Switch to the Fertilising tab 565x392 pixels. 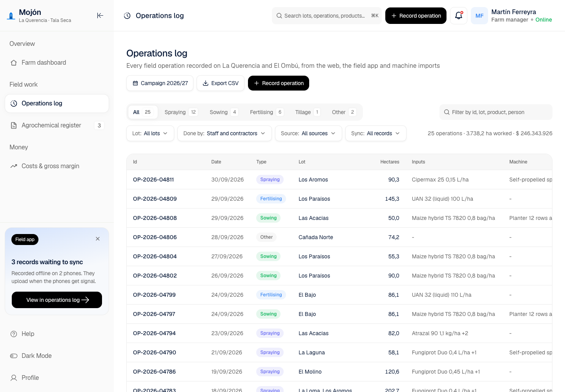pos(267,112)
